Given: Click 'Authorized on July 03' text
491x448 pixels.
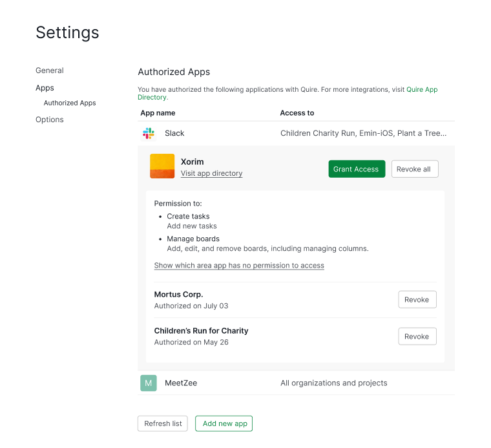Looking at the screenshot, I should pos(191,306).
